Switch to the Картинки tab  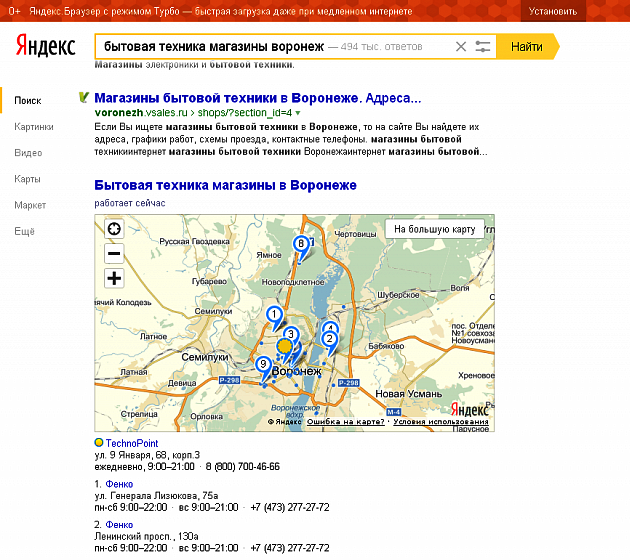[34, 127]
